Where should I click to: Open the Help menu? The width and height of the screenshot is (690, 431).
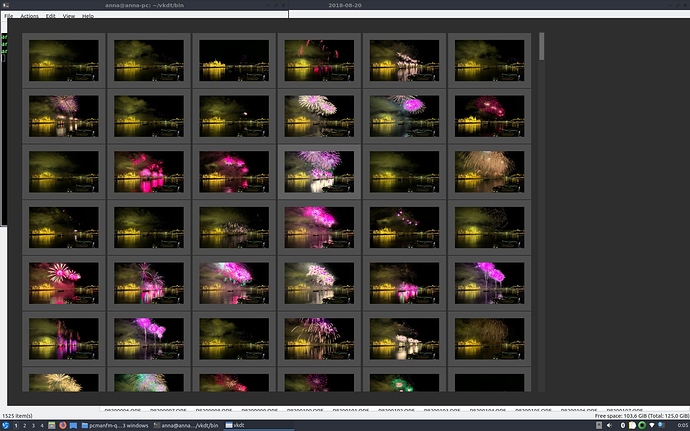point(88,17)
